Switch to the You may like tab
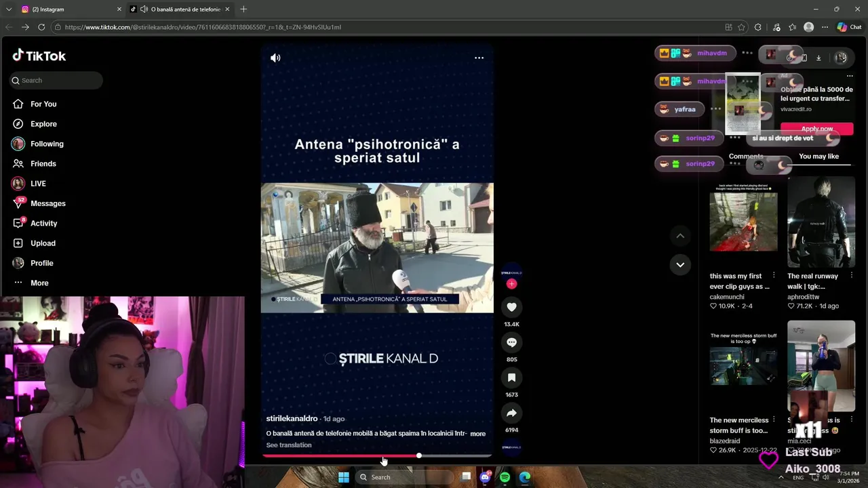Viewport: 868px width, 488px height. pos(818,157)
